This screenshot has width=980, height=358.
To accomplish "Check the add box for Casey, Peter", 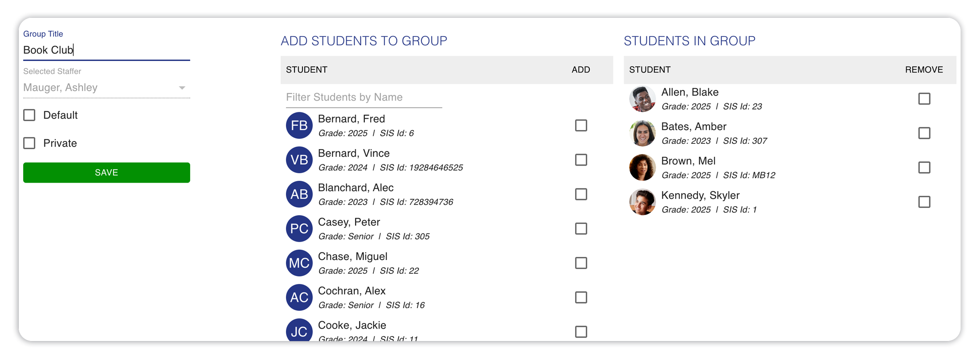I will [x=581, y=228].
